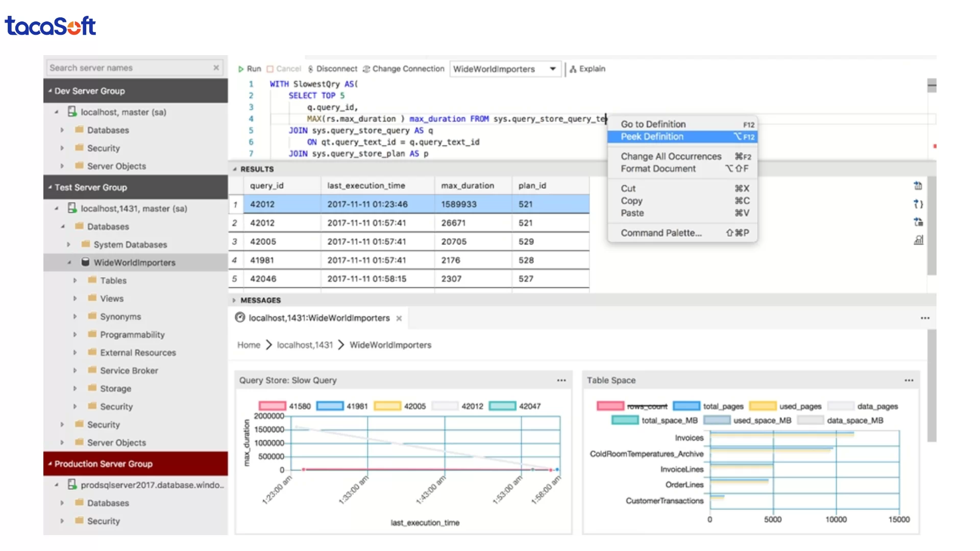The height and width of the screenshot is (551, 980).
Task: Open the WideWorldImporters database dropdown
Action: tap(552, 69)
